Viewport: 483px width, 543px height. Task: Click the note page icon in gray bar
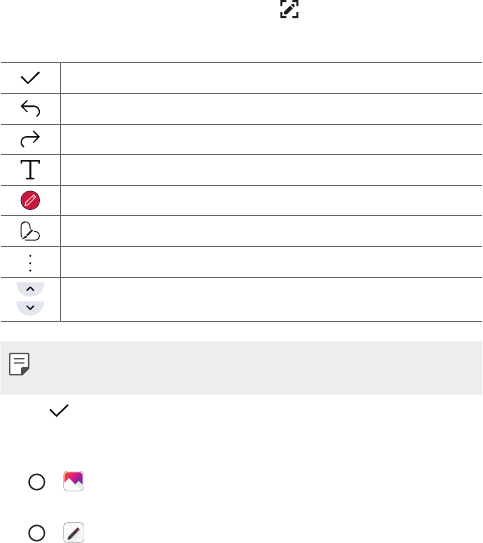point(19,364)
